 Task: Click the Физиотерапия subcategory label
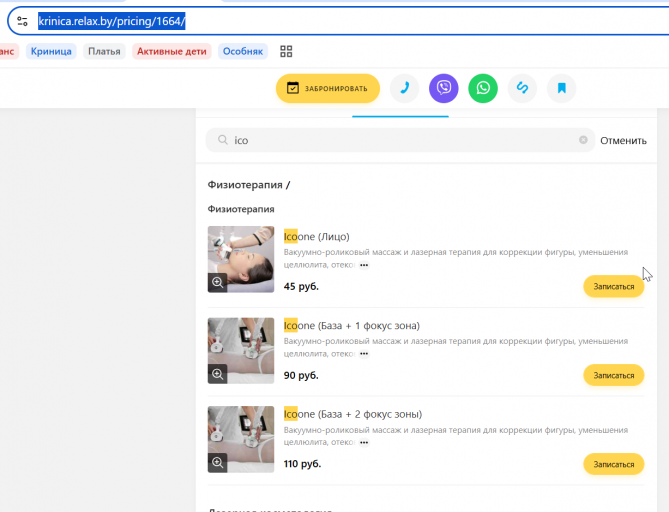coord(241,209)
